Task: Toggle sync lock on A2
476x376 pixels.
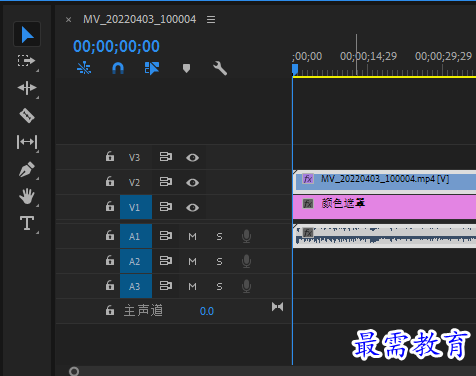Action: click(x=166, y=261)
